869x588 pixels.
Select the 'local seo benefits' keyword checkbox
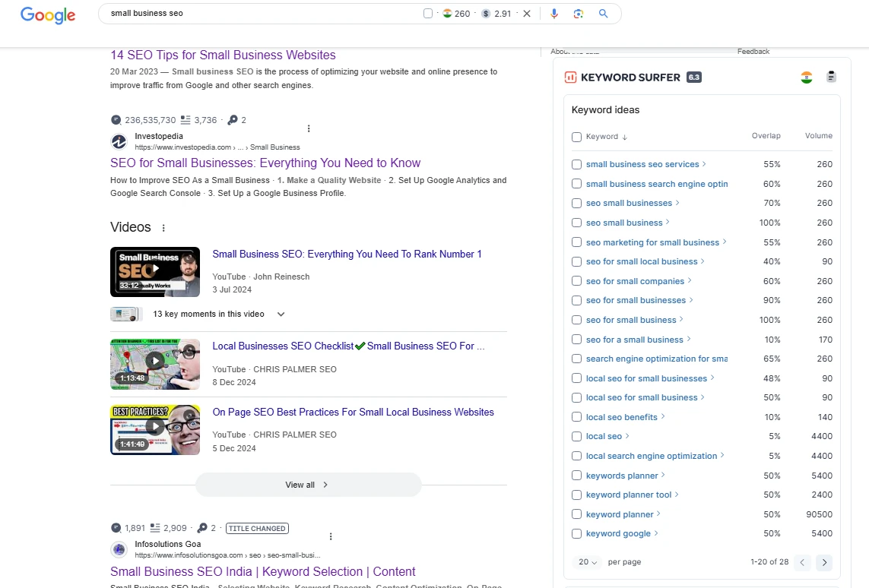[576, 417]
